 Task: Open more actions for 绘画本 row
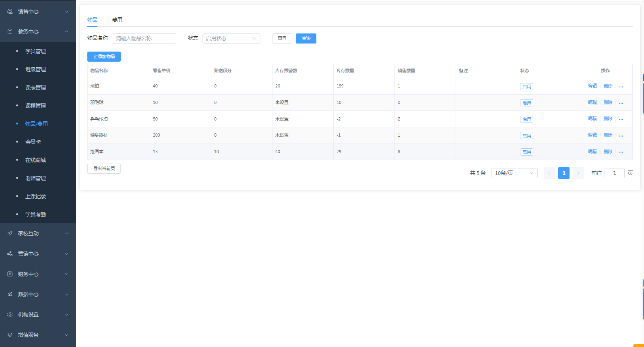(x=621, y=152)
